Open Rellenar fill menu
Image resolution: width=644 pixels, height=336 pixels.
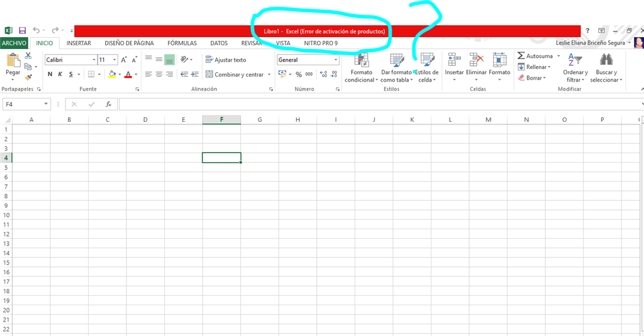(x=533, y=67)
